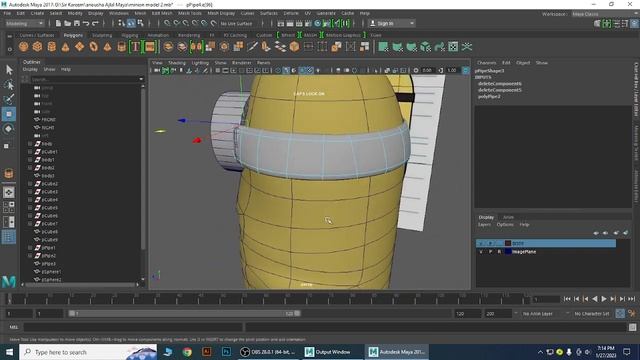The image size is (640, 360).
Task: Open the Sign In dropdown
Action: (392, 24)
